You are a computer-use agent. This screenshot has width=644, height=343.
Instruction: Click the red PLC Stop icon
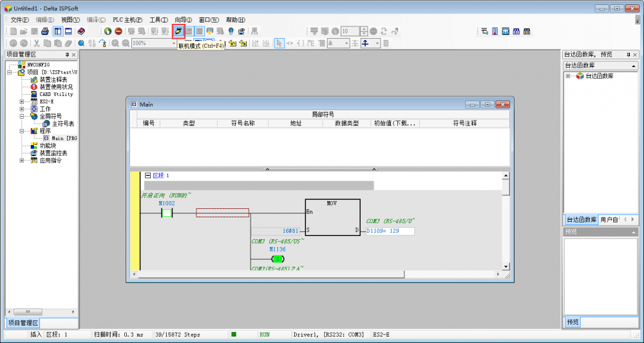point(118,31)
